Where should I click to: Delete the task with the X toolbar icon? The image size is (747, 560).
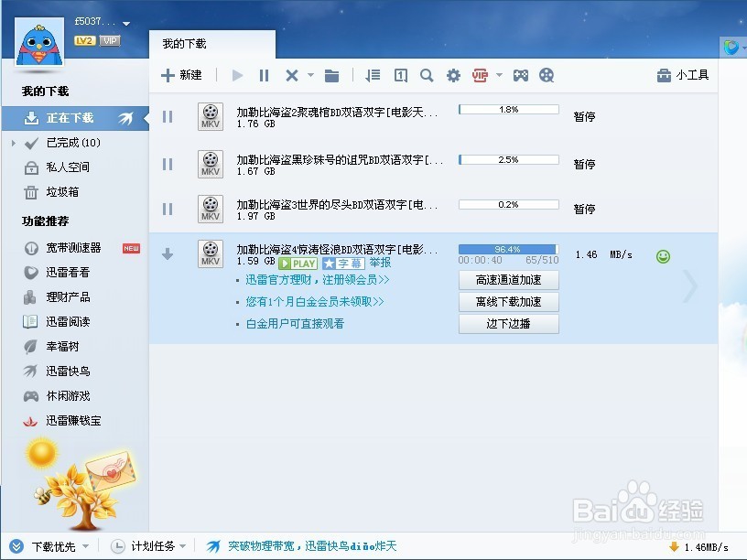point(291,75)
